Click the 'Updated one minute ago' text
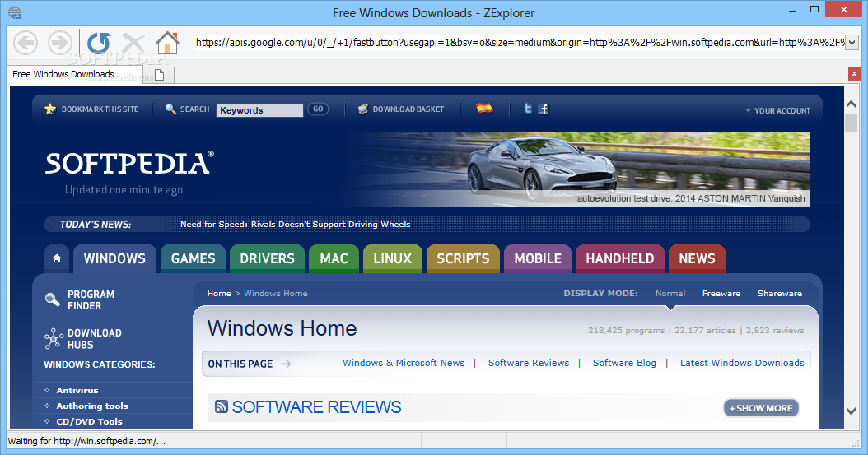The width and height of the screenshot is (868, 455). [x=124, y=189]
